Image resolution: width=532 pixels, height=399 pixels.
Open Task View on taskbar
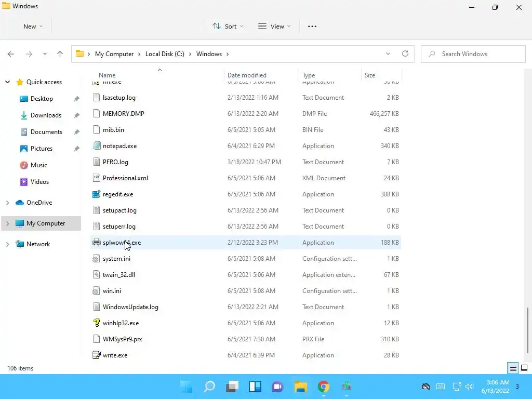232,387
